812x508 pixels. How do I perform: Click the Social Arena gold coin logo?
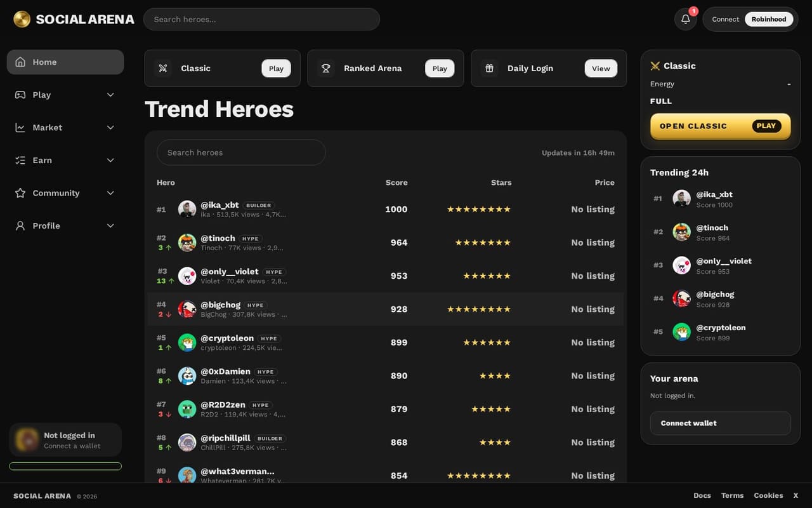22,19
